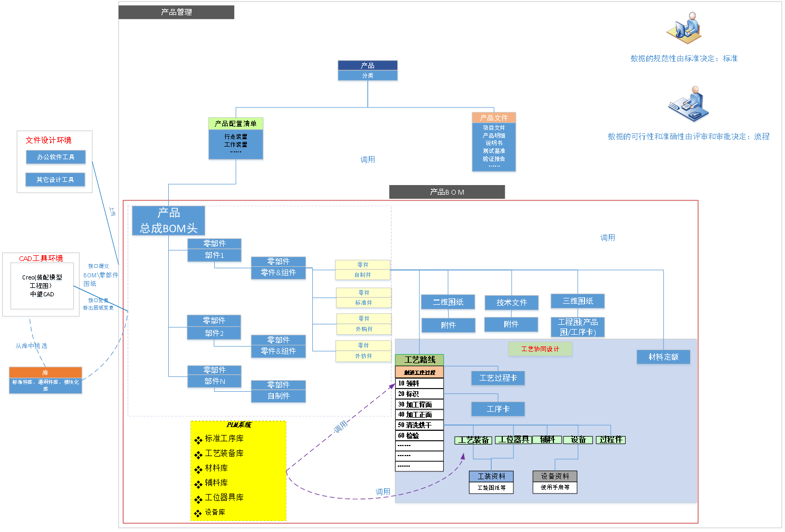Select the 产品管理 header tab

[177, 12]
